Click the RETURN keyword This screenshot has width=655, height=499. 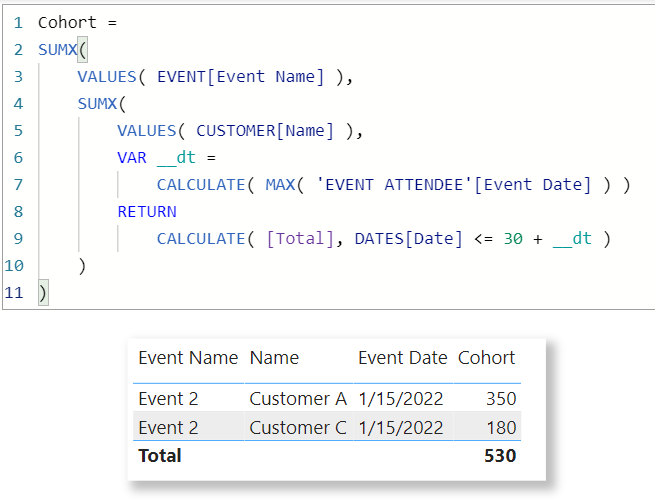147,212
